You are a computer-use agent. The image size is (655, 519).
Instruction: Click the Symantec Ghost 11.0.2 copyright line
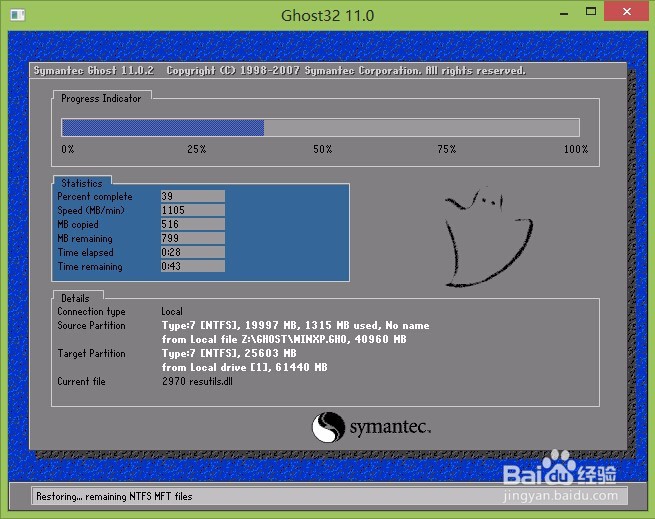pos(279,71)
